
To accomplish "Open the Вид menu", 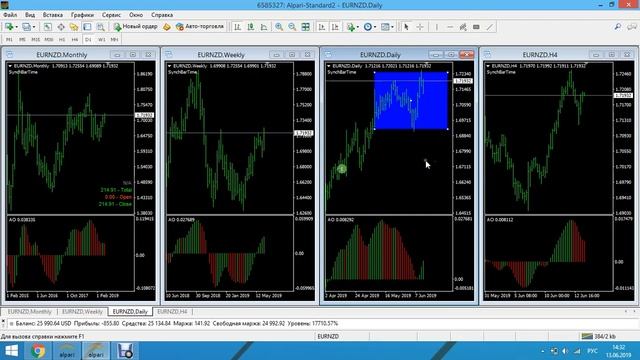I will (30, 15).
